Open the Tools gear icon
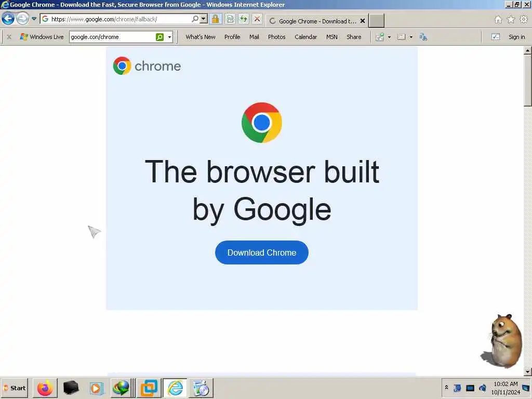The height and width of the screenshot is (399, 532). coord(524,20)
